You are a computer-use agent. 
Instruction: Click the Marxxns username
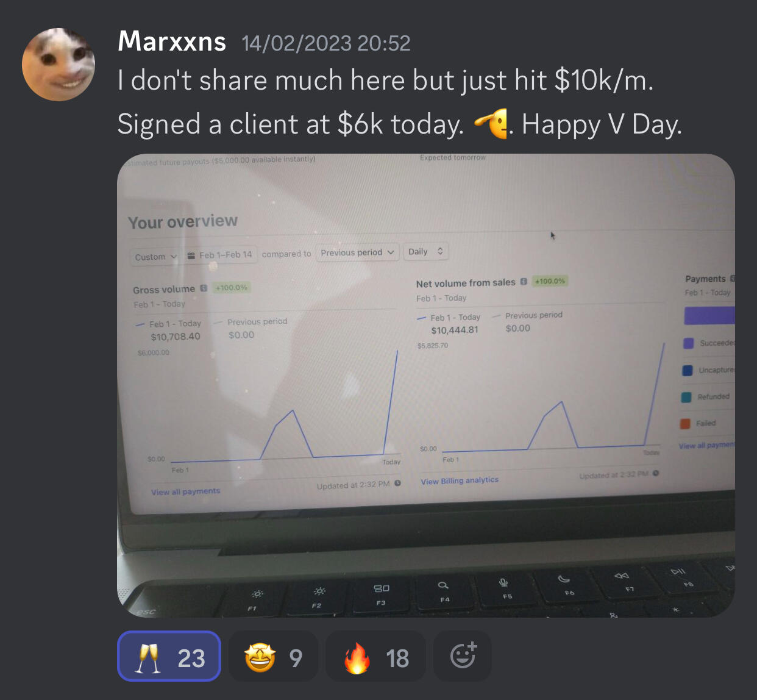coord(172,41)
